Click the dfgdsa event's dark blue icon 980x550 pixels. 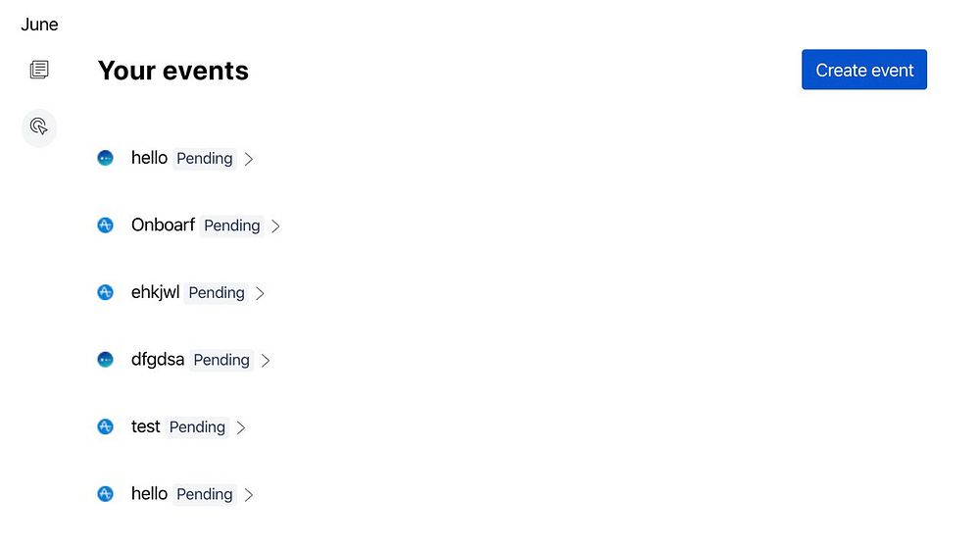[106, 360]
